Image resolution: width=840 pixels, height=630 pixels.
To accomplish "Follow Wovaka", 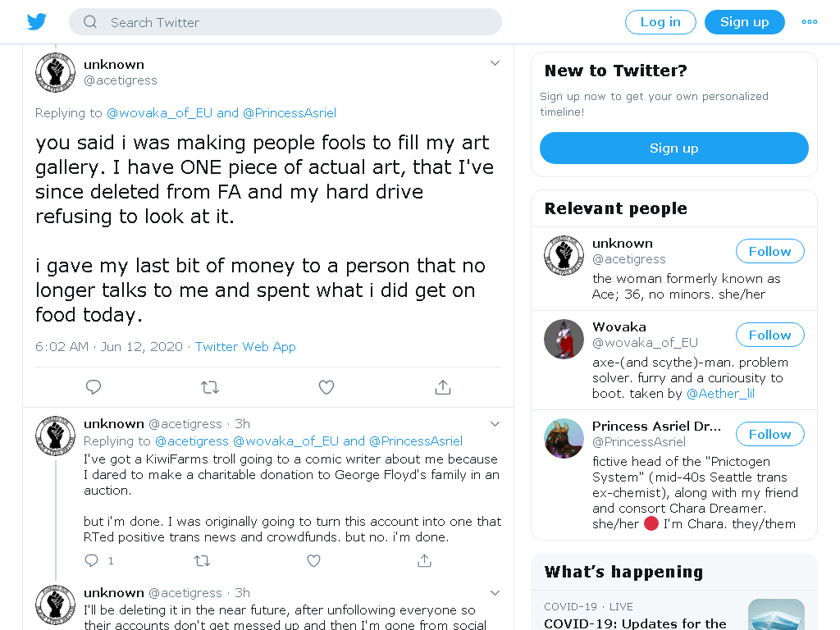I will [769, 335].
